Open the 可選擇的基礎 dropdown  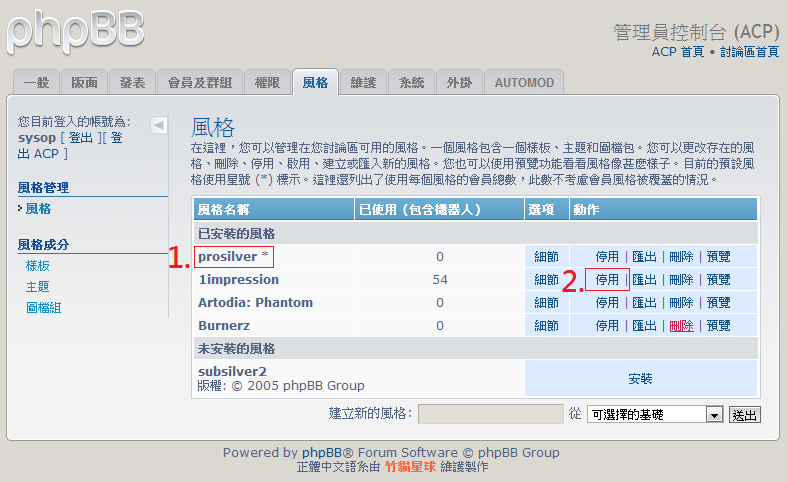pos(655,414)
